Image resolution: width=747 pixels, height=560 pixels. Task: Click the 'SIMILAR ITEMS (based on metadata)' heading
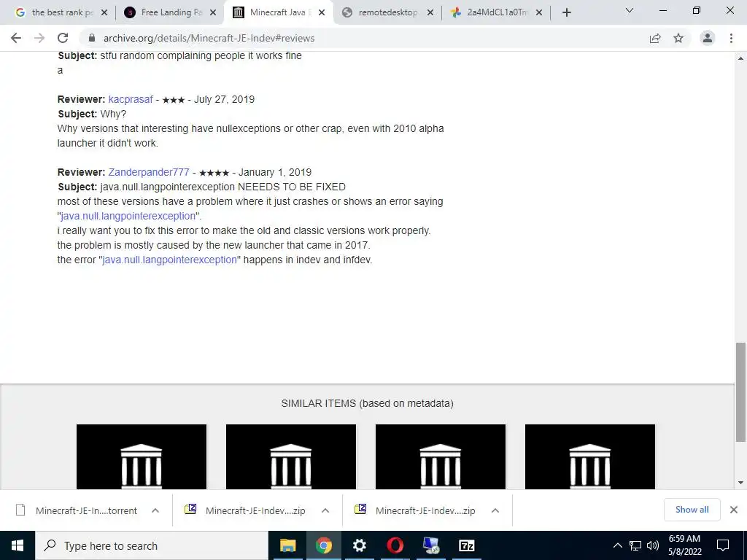pyautogui.click(x=368, y=403)
